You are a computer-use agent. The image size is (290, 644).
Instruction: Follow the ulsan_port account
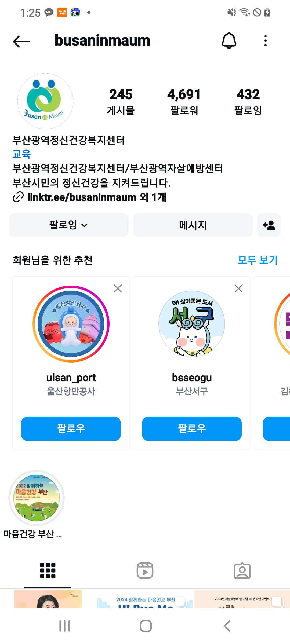(71, 429)
